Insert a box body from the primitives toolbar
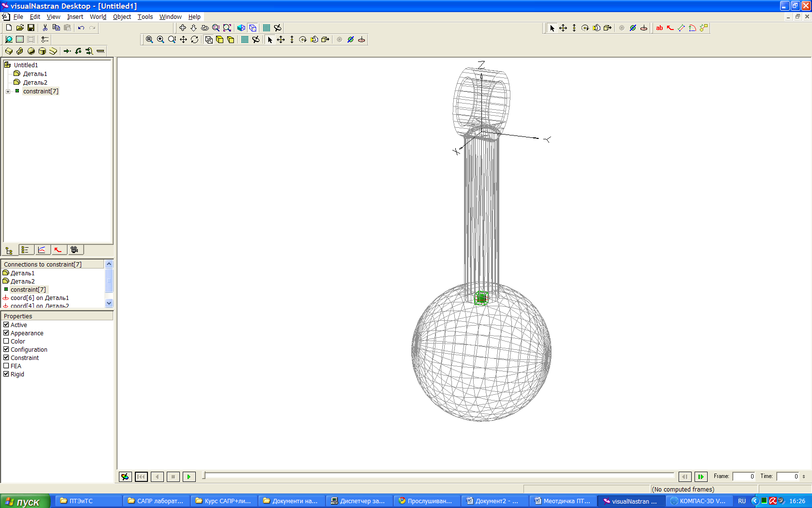The image size is (812, 508). coord(9,51)
